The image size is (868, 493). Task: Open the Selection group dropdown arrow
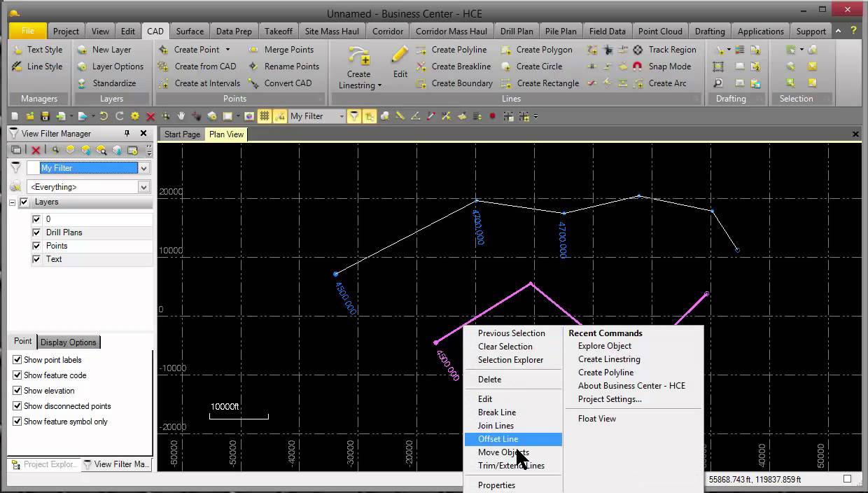click(x=801, y=50)
